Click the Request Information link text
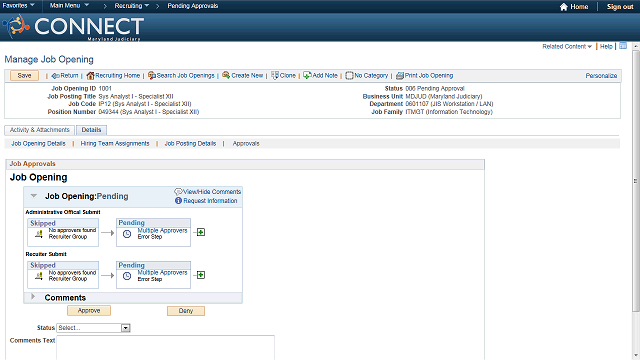Screen dimensions: 640x360 pos(210,201)
